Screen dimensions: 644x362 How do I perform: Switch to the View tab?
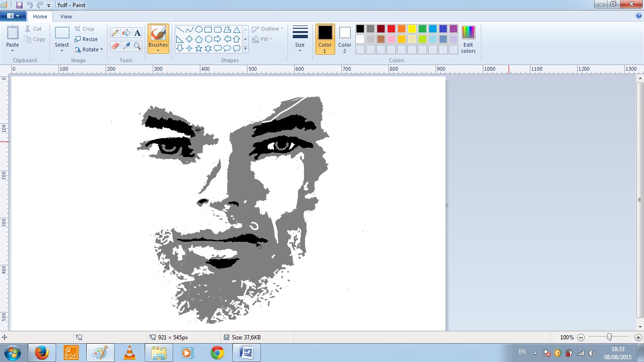[66, 16]
